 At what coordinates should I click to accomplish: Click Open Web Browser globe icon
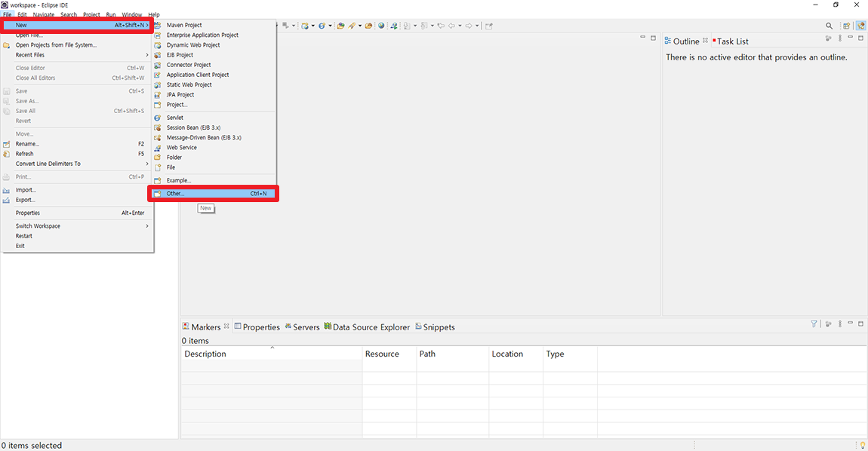pyautogui.click(x=381, y=26)
